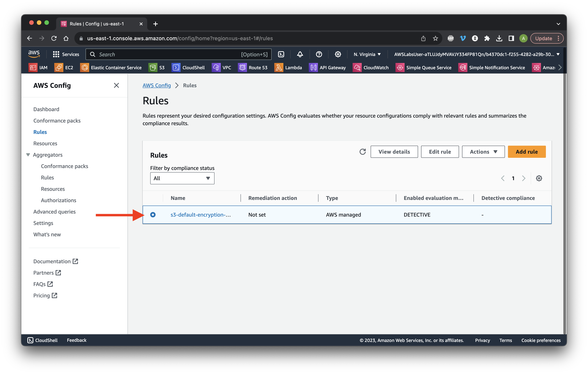Go to next page of rules
588x374 pixels.
pyautogui.click(x=524, y=178)
